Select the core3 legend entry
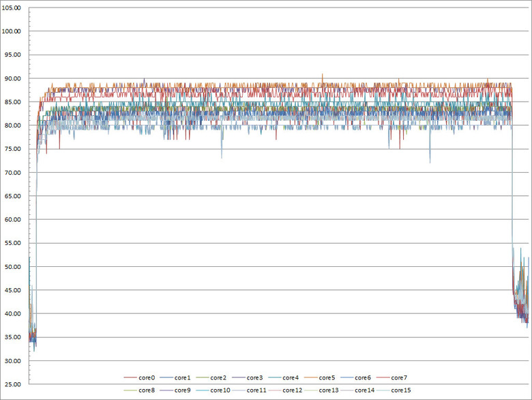This screenshot has height=400, width=532. (248, 377)
